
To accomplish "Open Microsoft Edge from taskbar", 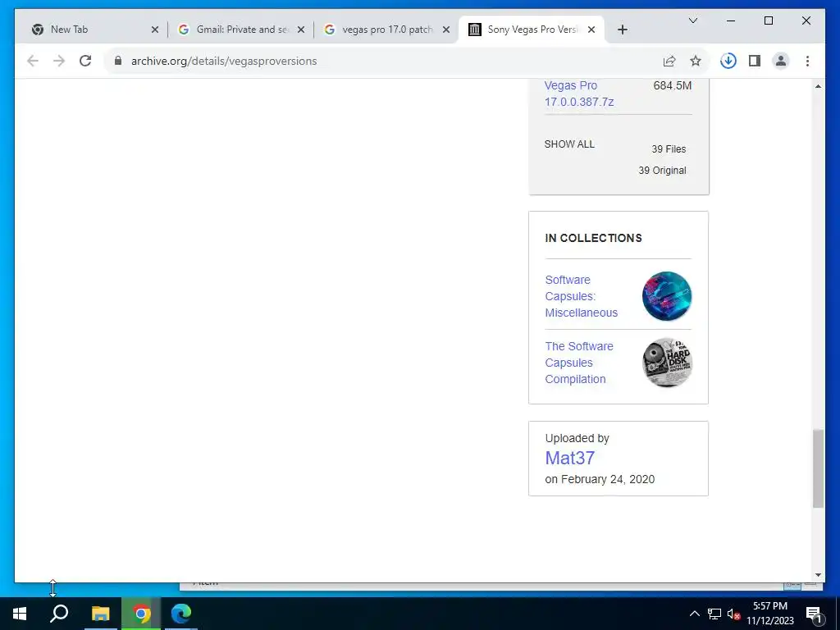I will [x=181, y=614].
